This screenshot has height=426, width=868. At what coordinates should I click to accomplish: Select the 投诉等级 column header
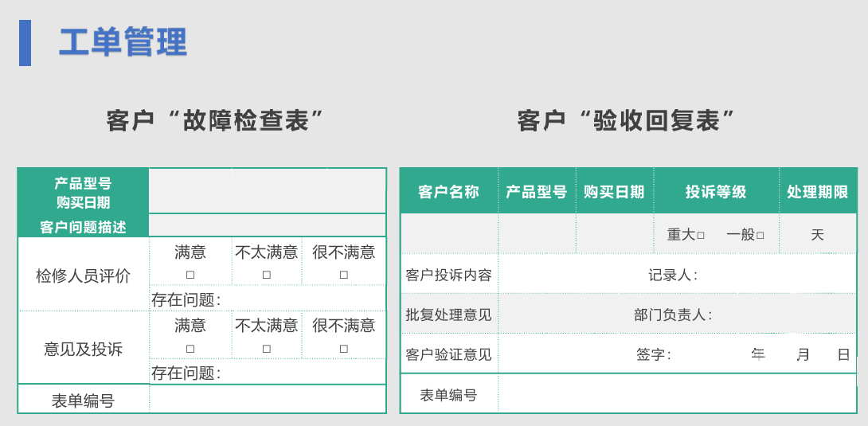coord(717,192)
